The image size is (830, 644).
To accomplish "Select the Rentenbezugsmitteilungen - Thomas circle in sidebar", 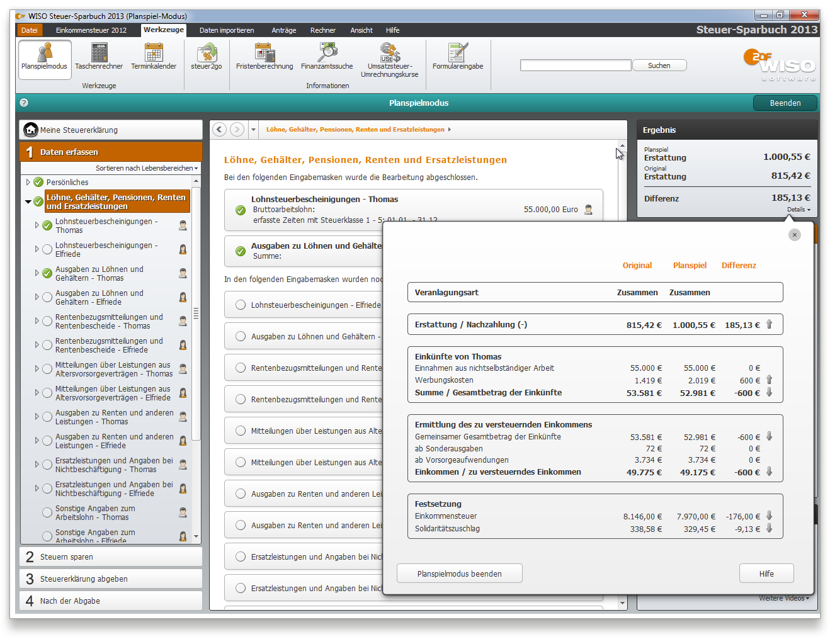I will [x=47, y=321].
